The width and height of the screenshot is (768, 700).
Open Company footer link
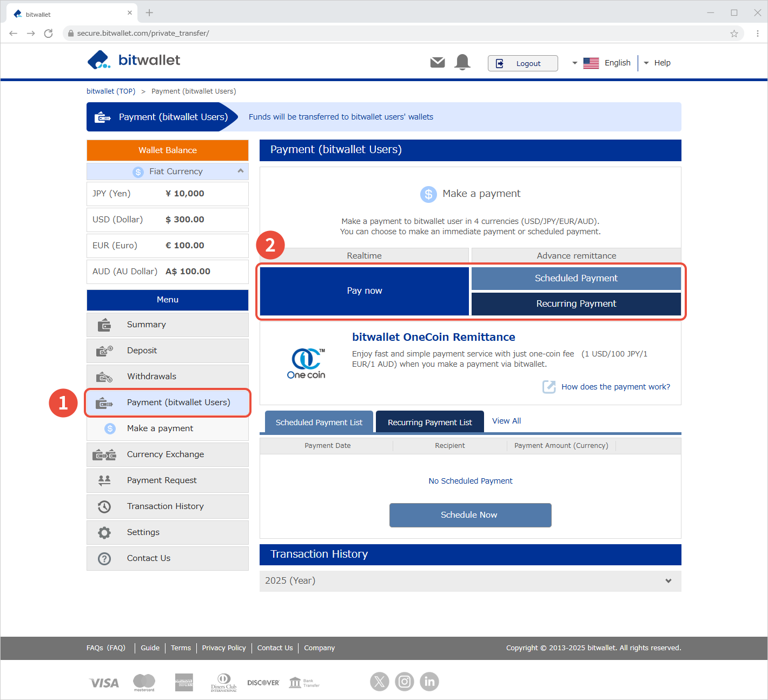coord(320,648)
